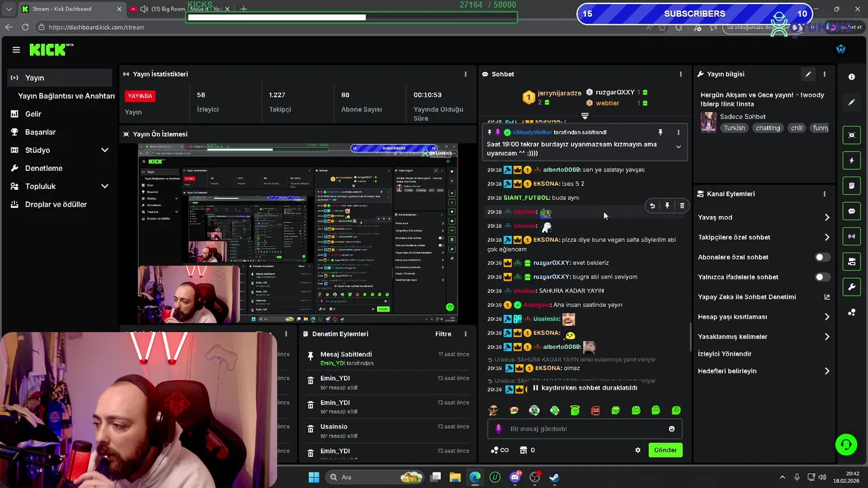Click reply arrow on hovered chat message
Image resolution: width=868 pixels, height=488 pixels.
[x=652, y=205]
